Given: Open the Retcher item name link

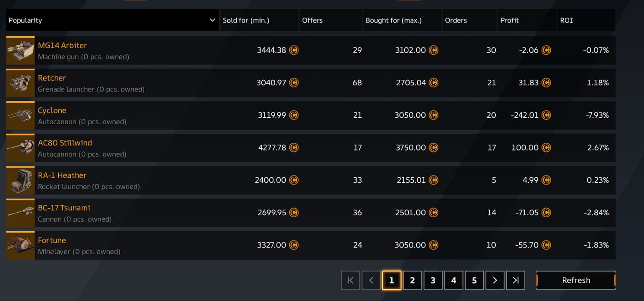Looking at the screenshot, I should 52,78.
